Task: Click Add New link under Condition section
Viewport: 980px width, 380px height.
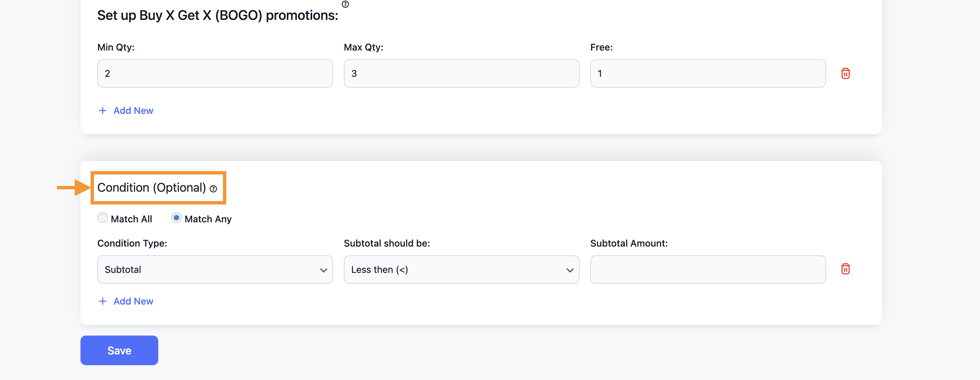Action: 125,300
